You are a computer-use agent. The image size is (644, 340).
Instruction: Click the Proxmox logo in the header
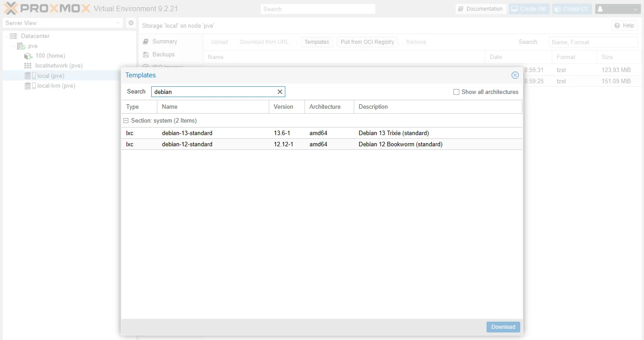(x=47, y=8)
